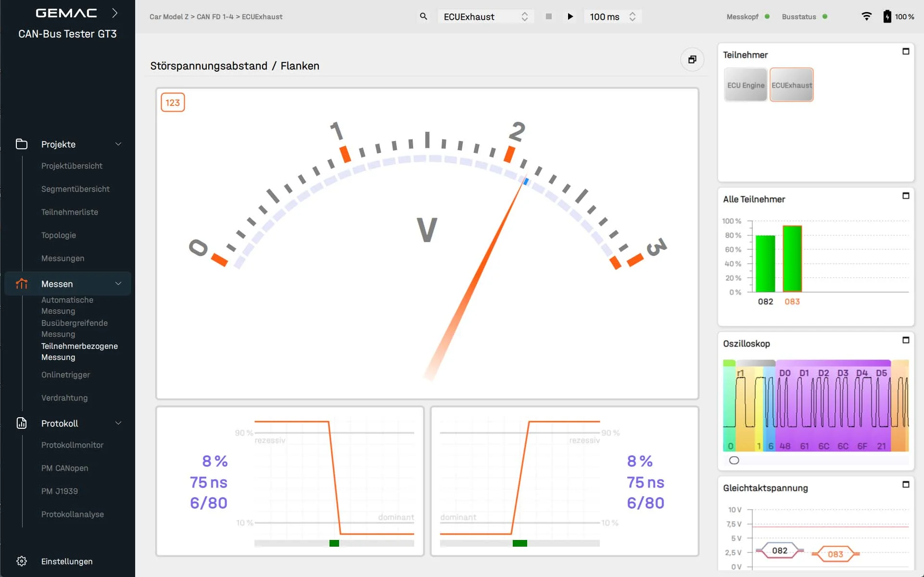Open the Onlinetrigger measurement link
The width and height of the screenshot is (924, 577).
pyautogui.click(x=65, y=375)
